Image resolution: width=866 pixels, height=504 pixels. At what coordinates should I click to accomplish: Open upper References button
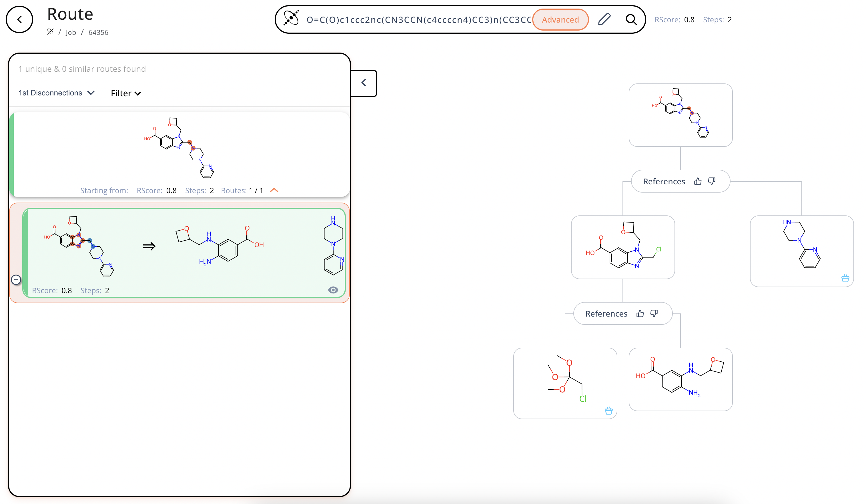pos(664,181)
